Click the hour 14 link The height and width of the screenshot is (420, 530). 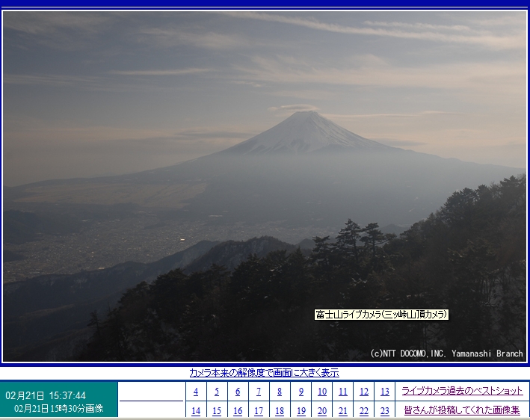coord(196,411)
